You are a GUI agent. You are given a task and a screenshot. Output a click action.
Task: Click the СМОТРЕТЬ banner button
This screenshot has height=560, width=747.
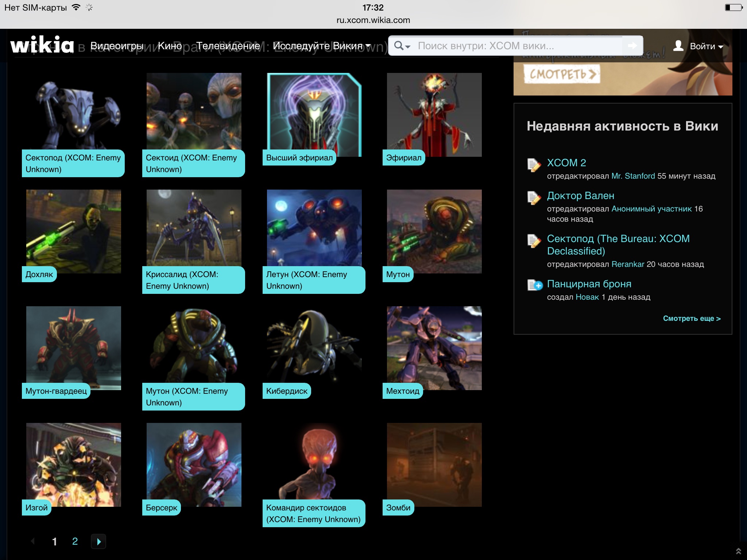tap(562, 74)
